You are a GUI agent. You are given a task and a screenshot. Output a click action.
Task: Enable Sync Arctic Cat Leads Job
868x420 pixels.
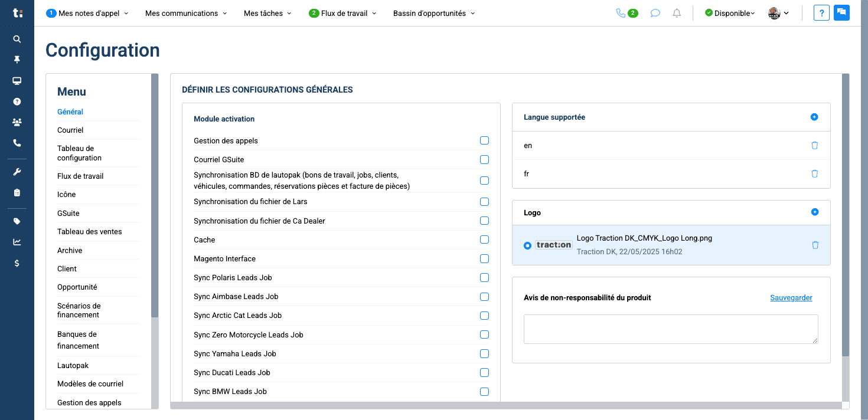[484, 316]
